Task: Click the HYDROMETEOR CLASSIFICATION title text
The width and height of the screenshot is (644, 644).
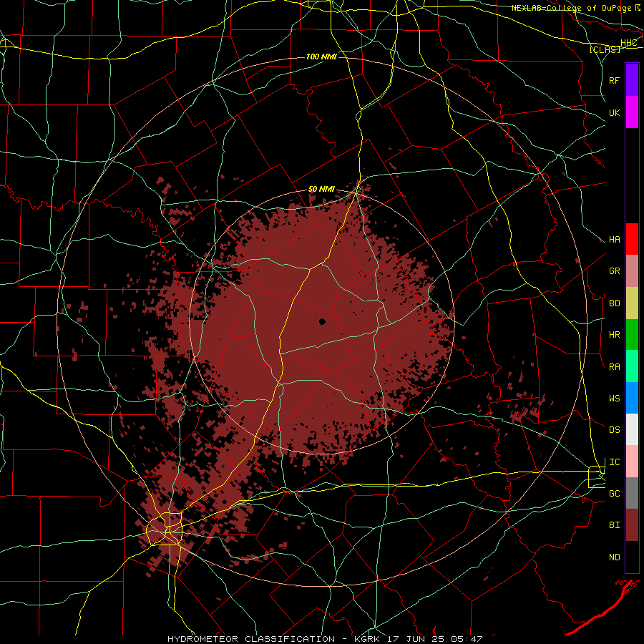Action: click(x=251, y=639)
